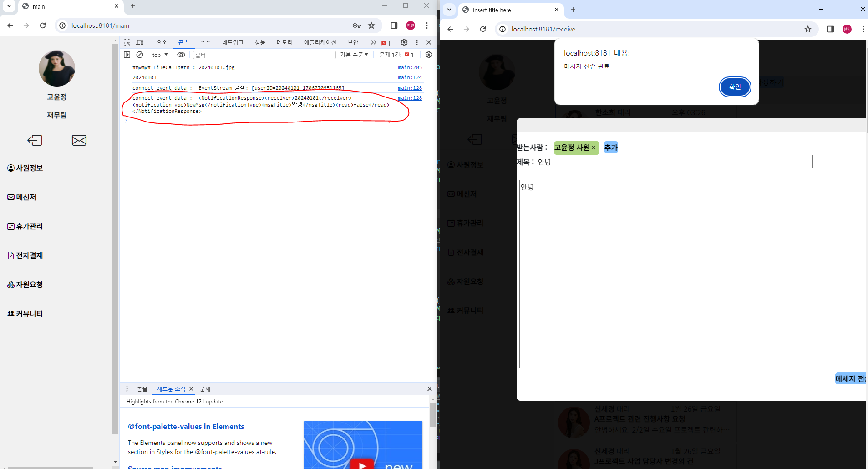Click the 제목 subject input field
The height and width of the screenshot is (469, 868).
point(674,162)
